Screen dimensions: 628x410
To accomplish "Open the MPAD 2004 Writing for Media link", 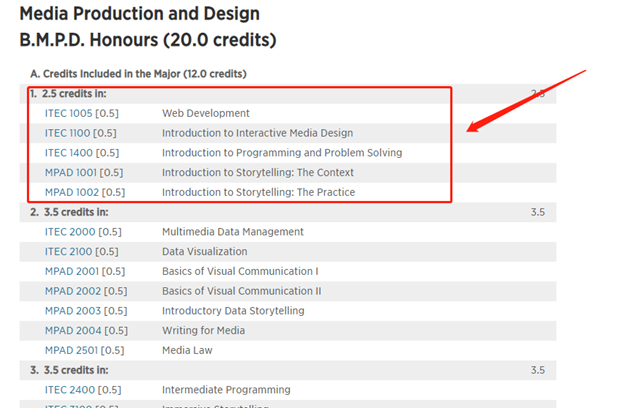I will pos(69,330).
